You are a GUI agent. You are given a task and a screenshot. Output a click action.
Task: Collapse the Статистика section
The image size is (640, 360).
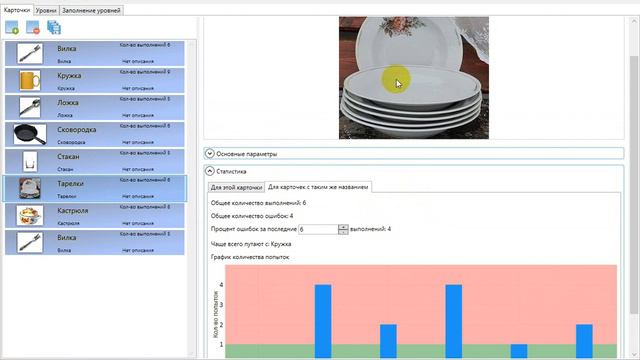[x=209, y=171]
